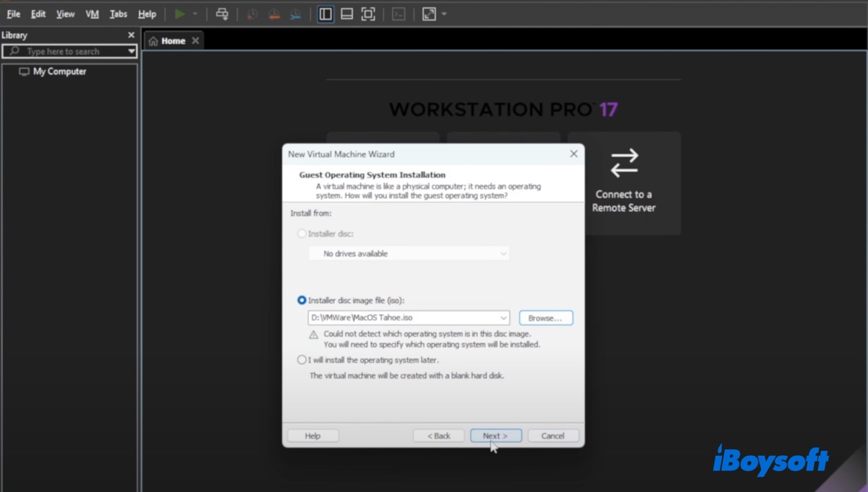This screenshot has width=868, height=492.
Task: Click Send Ctrl+Alt+Del toolbar icon
Action: point(222,14)
